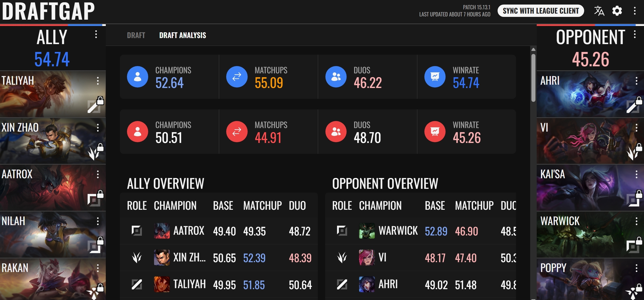Viewport: 644px width, 300px height.
Task: Click red opponent Matchups swap icon
Action: (x=237, y=132)
